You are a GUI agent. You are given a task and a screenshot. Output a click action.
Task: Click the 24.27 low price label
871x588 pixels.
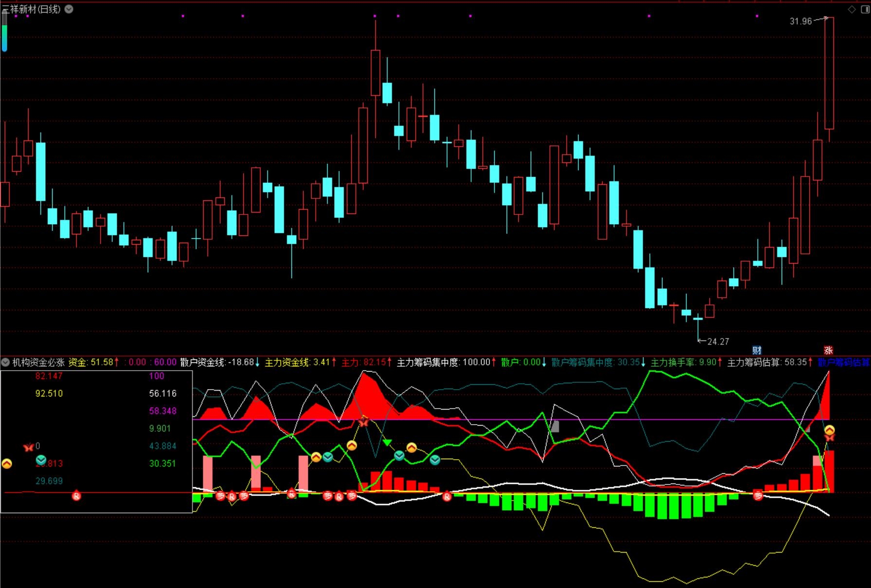[718, 341]
